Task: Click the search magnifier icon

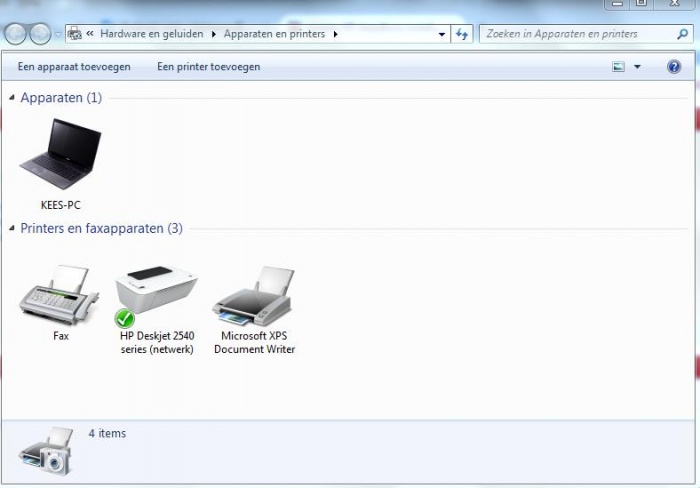Action: (x=682, y=34)
